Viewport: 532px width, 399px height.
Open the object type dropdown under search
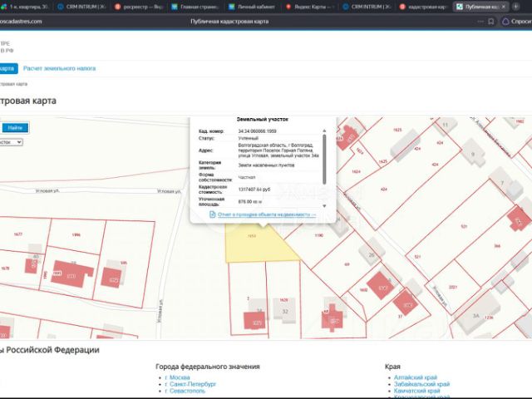click(x=11, y=142)
